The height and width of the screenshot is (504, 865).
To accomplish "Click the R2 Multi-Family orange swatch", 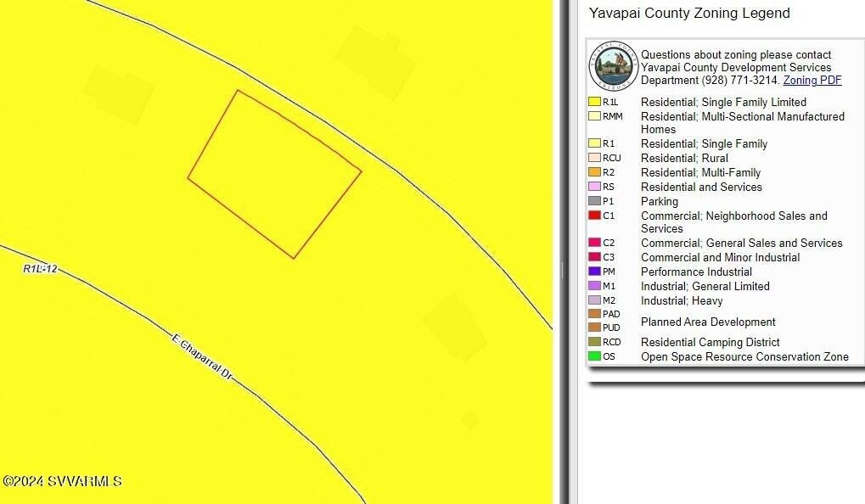I will click(x=594, y=172).
